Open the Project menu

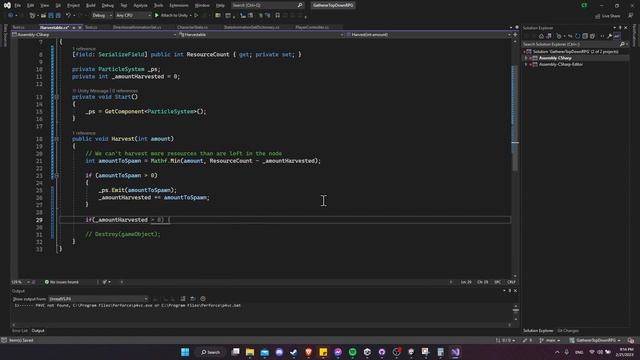click(x=73, y=5)
